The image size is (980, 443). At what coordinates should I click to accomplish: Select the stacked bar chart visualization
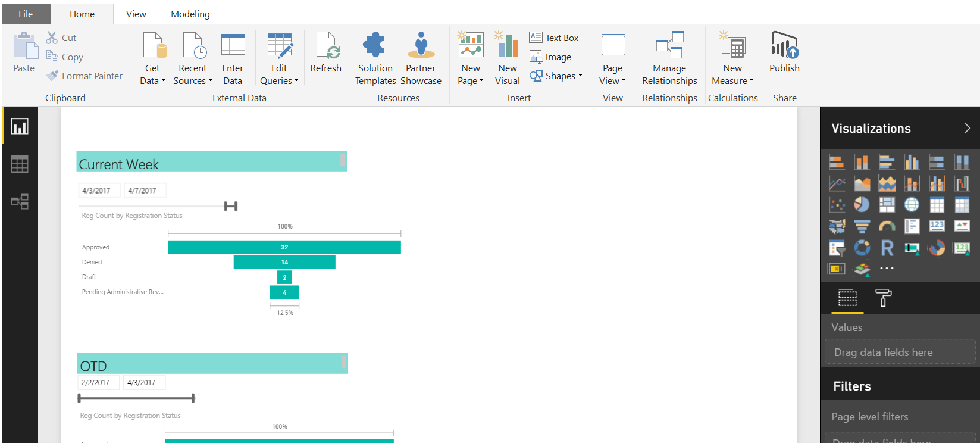click(837, 162)
